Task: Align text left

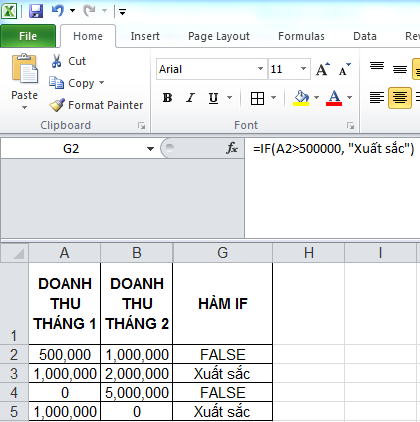Action: point(377,98)
